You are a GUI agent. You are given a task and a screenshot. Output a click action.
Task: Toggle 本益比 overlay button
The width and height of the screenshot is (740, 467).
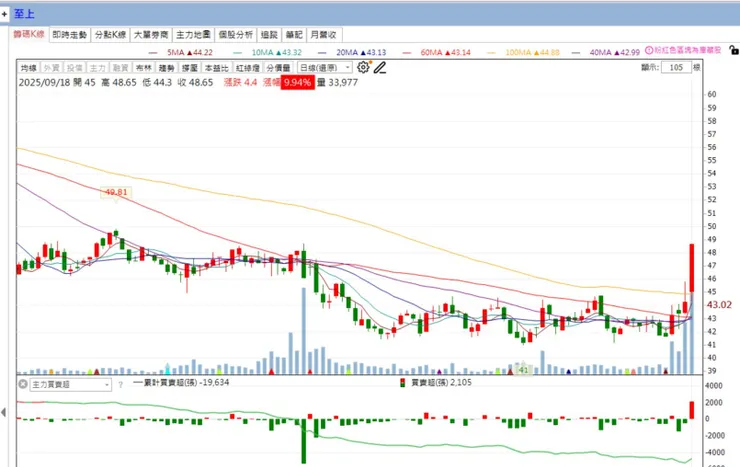[x=217, y=68]
